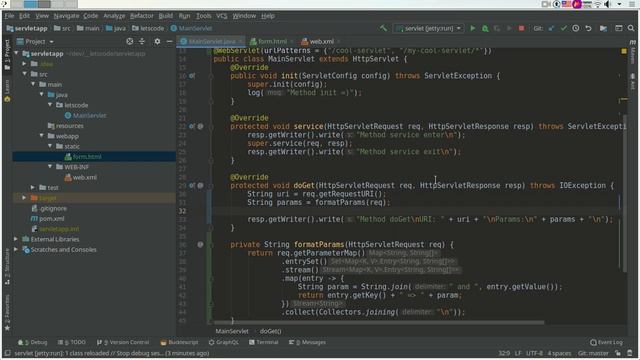Open the VCS menu

[222, 16]
